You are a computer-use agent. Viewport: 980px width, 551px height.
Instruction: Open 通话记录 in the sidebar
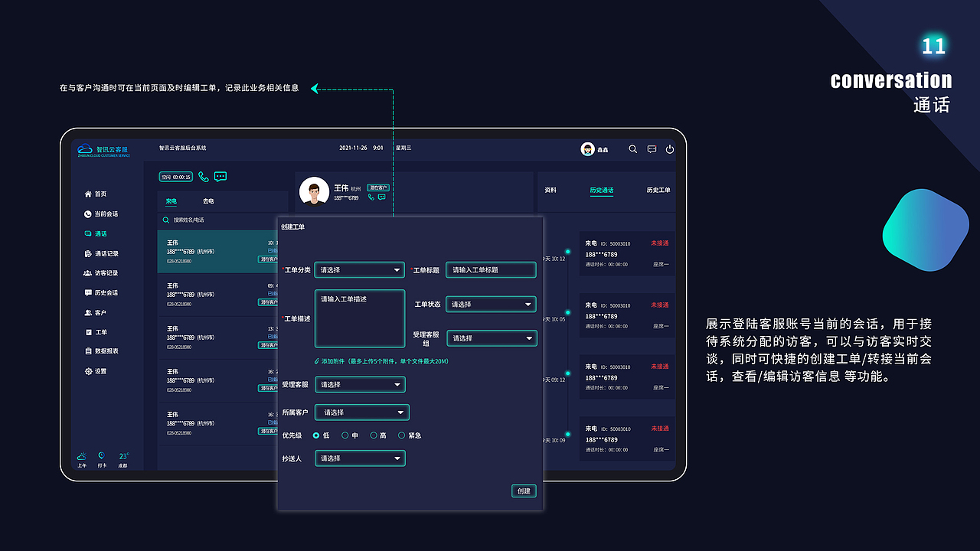pos(101,253)
